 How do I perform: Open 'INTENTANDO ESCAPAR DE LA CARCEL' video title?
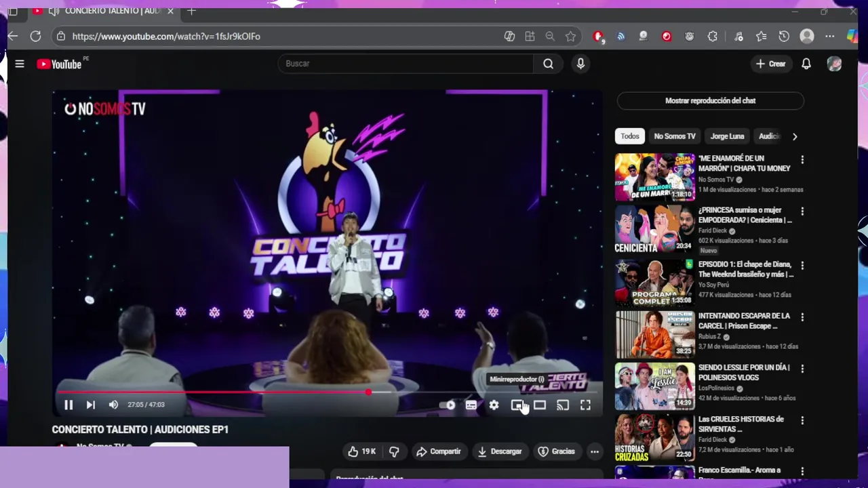pyautogui.click(x=744, y=321)
